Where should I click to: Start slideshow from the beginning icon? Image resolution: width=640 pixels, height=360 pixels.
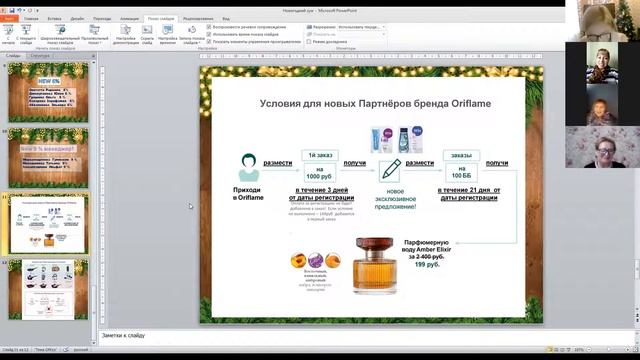pyautogui.click(x=8, y=30)
